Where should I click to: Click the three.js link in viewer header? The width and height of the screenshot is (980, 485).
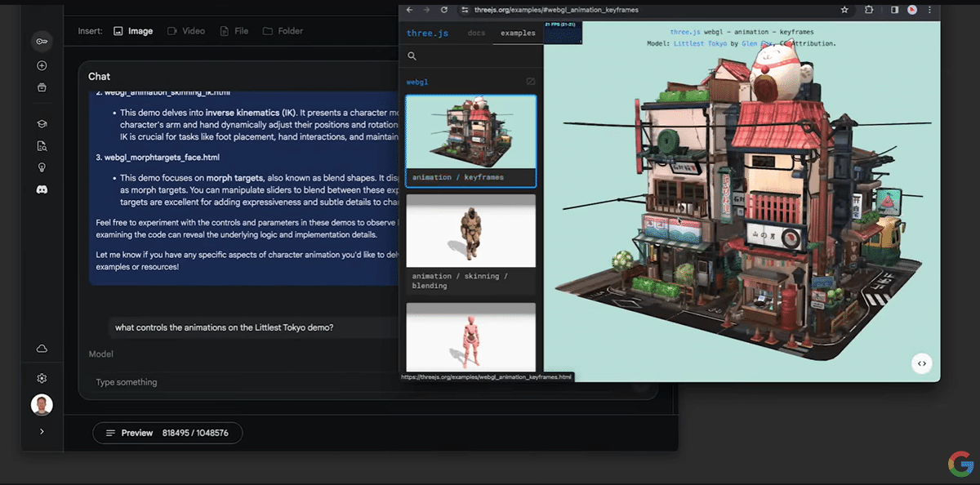coord(685,32)
